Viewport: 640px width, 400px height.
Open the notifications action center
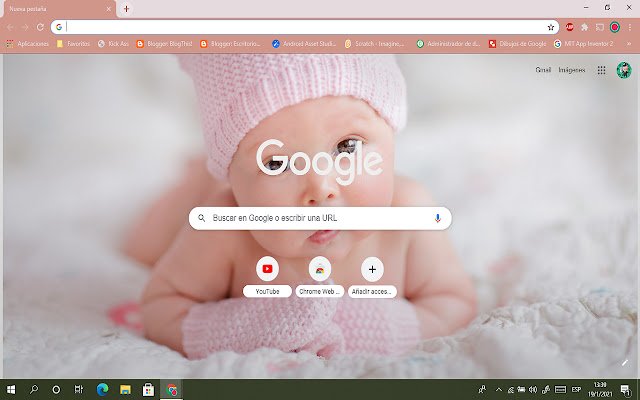(625, 390)
